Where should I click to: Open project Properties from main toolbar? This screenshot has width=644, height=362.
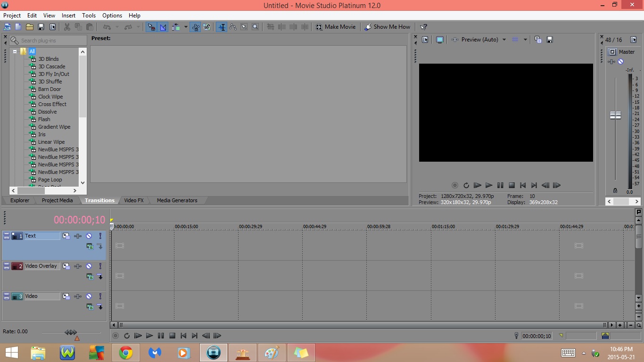[x=52, y=27]
